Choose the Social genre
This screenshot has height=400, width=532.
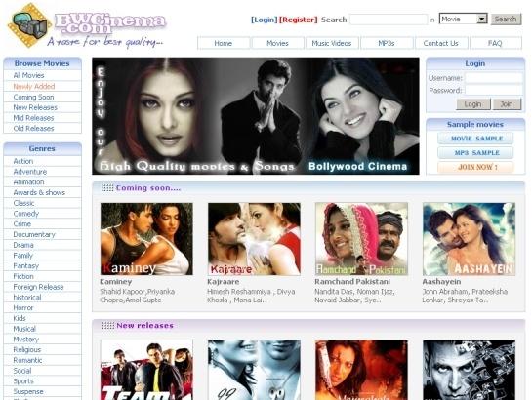pyautogui.click(x=22, y=371)
